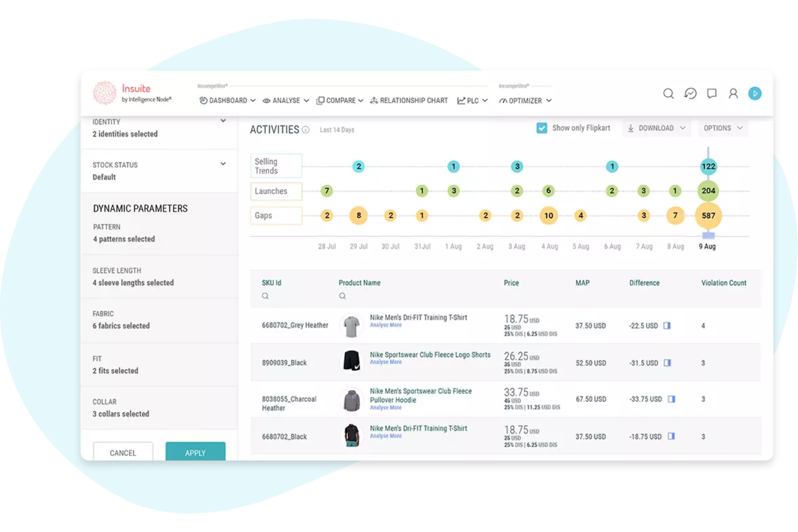Click the Product Name search icon
This screenshot has width=798, height=532.
pos(342,296)
